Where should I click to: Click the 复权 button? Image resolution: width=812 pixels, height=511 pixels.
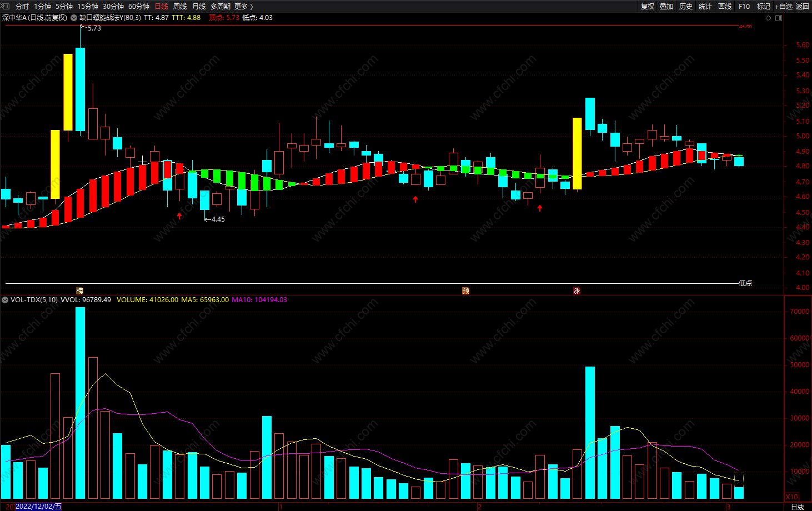click(x=648, y=7)
